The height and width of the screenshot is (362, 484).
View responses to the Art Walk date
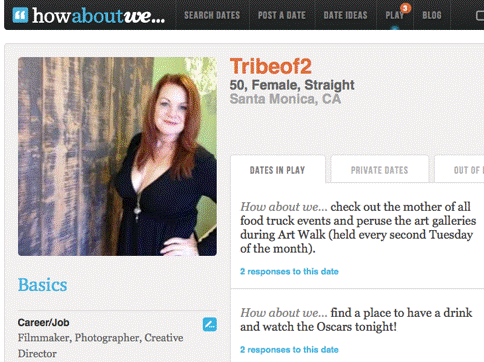pyautogui.click(x=289, y=271)
